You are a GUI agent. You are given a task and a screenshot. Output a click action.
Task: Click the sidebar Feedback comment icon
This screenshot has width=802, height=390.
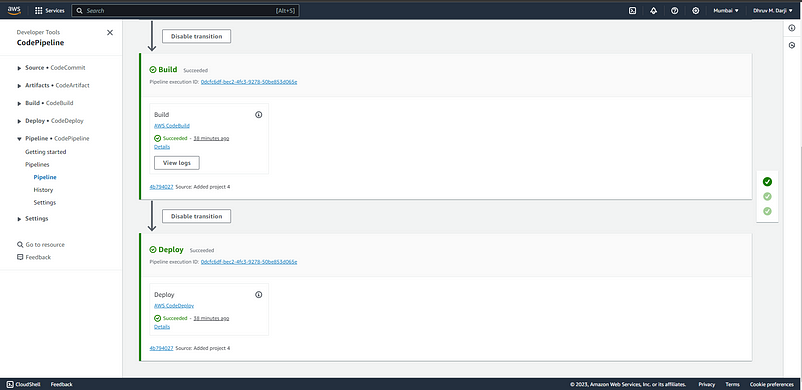[20, 257]
